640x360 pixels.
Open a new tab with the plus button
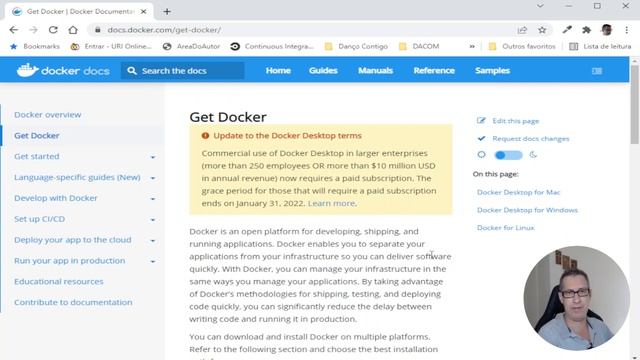tap(167, 11)
